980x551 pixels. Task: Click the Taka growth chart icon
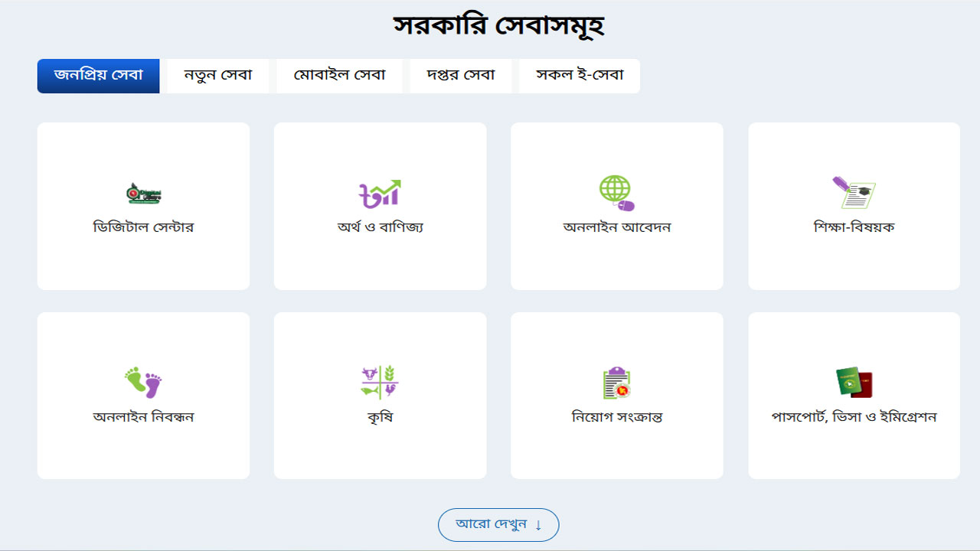(x=380, y=194)
